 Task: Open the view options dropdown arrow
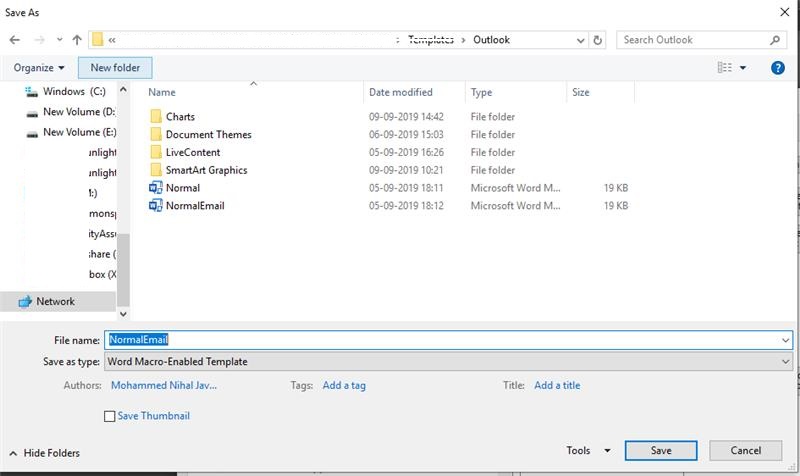point(743,68)
